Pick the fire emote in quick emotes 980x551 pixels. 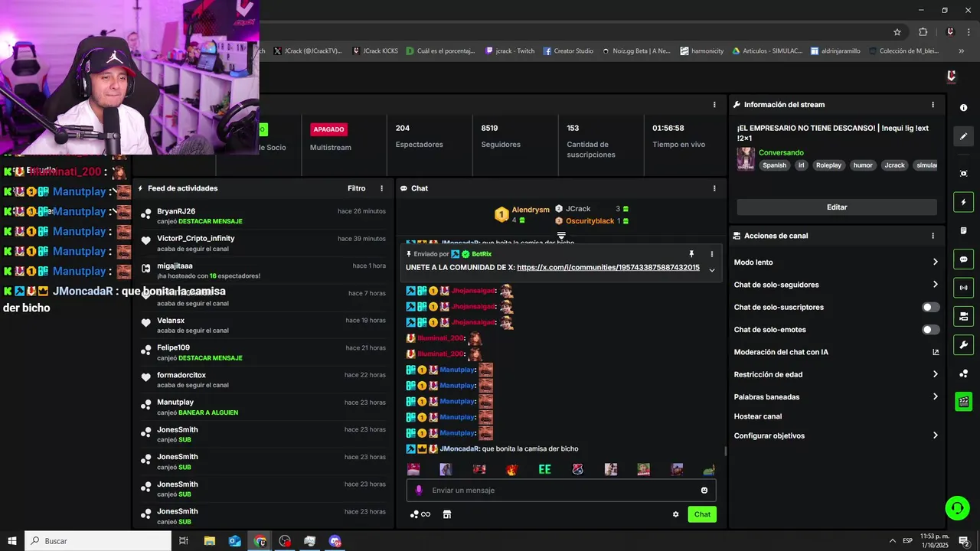[512, 470]
